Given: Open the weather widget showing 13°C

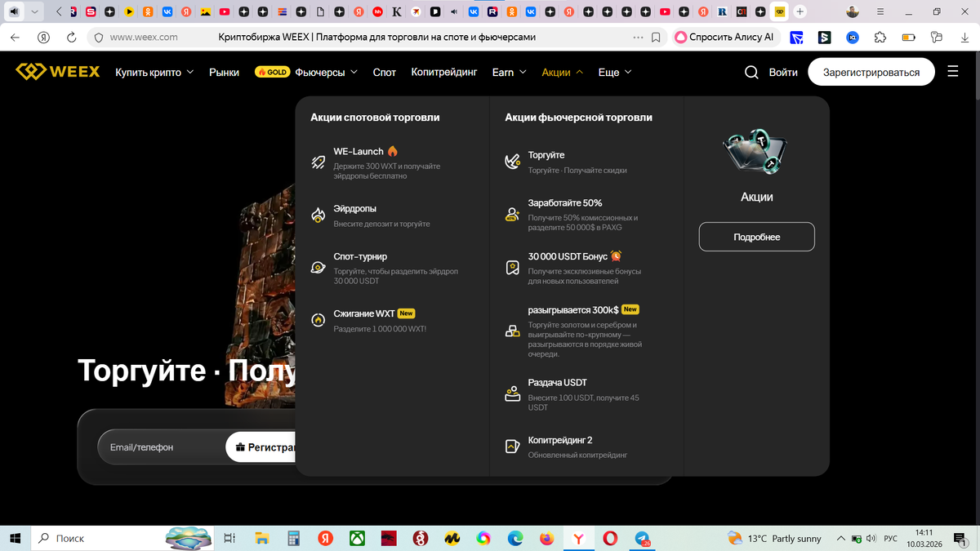Looking at the screenshot, I should [x=773, y=539].
